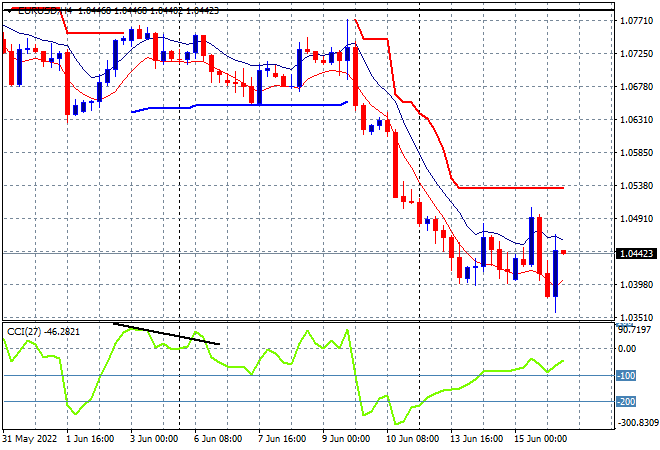Click the 9 Jun 00:00 time label
Screen dimensions: 660x450
tap(346, 439)
